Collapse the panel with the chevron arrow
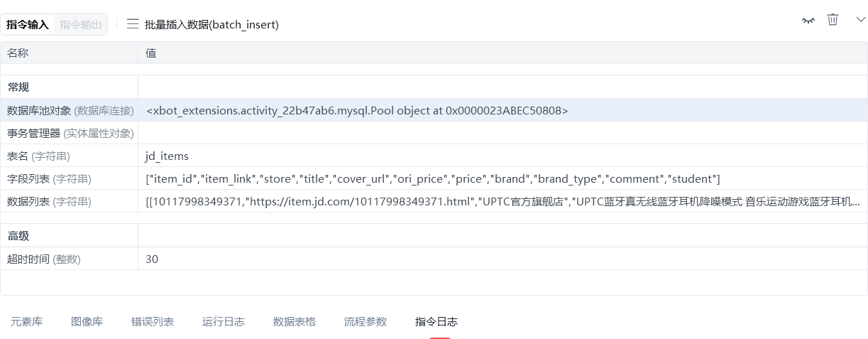The height and width of the screenshot is (339, 868). [860, 20]
